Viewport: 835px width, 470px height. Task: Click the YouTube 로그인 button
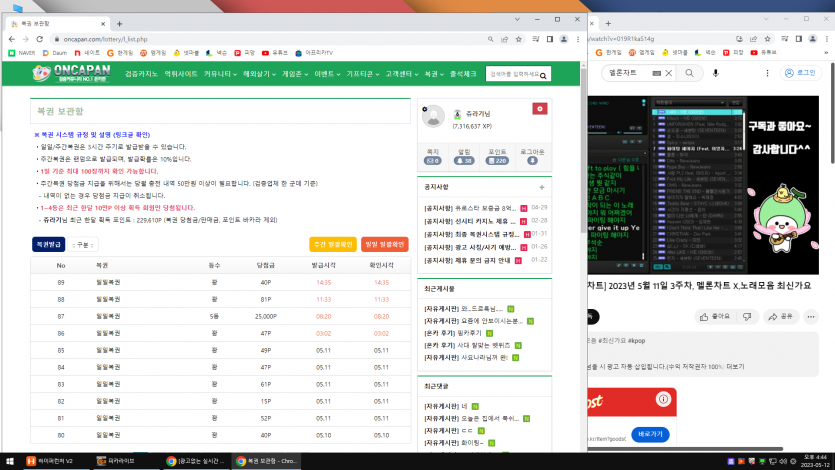pos(800,73)
